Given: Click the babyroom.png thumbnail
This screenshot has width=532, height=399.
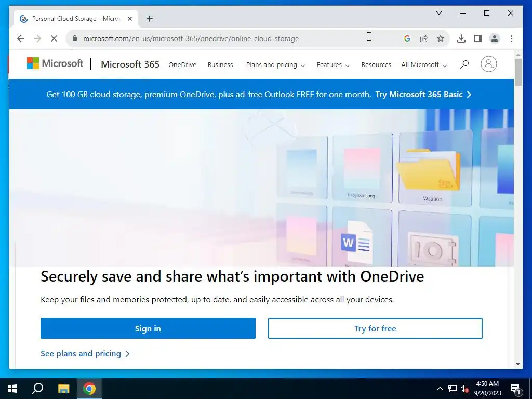Looking at the screenshot, I should (362, 168).
